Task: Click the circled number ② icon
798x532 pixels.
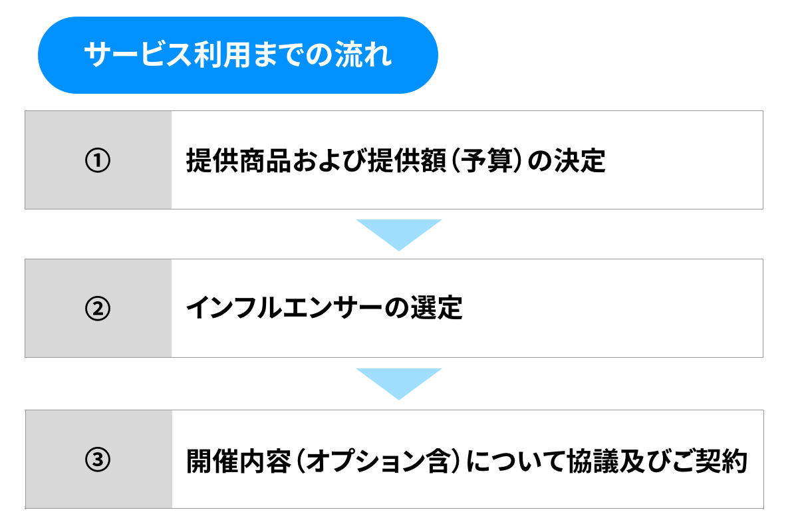Action: (x=98, y=309)
